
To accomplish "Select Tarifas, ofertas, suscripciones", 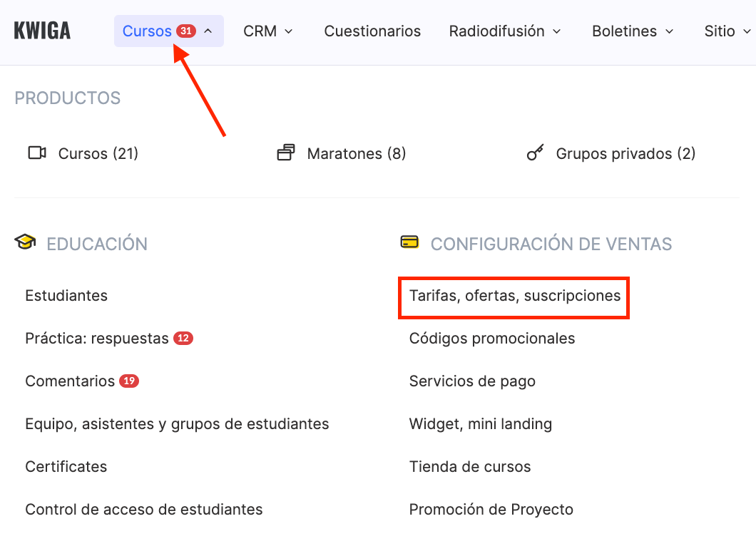I will 514,296.
